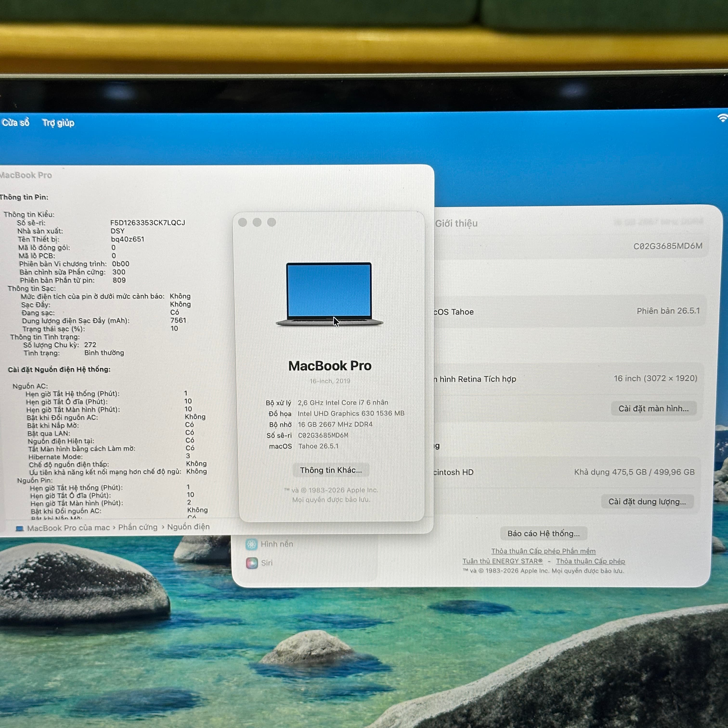Click device name bq40z651

click(127, 239)
